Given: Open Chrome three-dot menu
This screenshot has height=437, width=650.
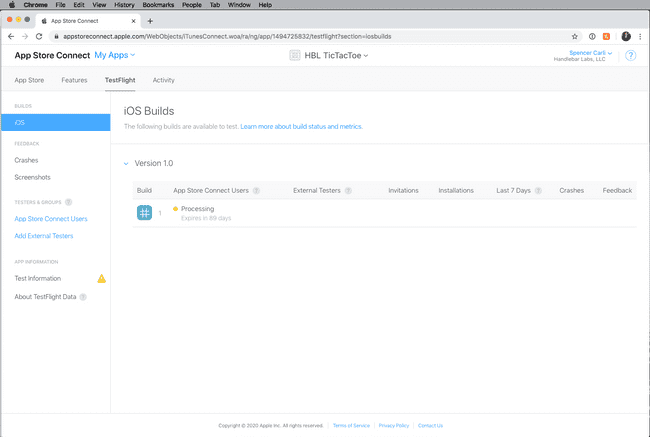Looking at the screenshot, I should point(640,36).
